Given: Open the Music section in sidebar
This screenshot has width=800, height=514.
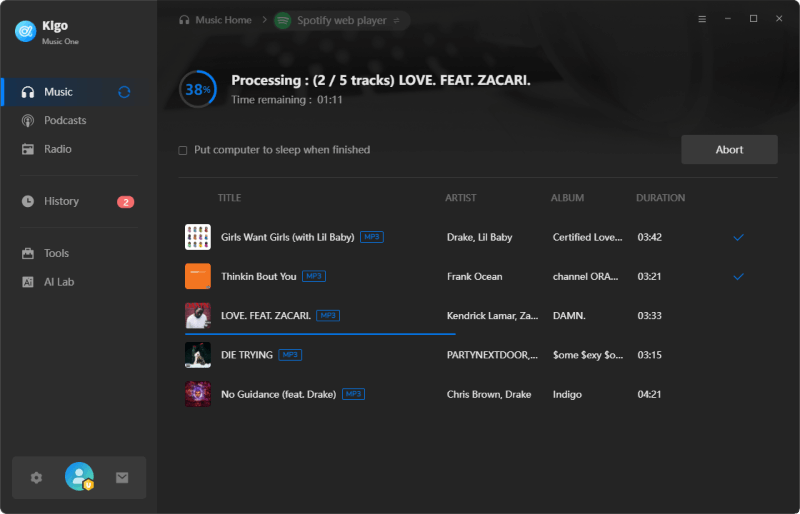Looking at the screenshot, I should (x=79, y=92).
